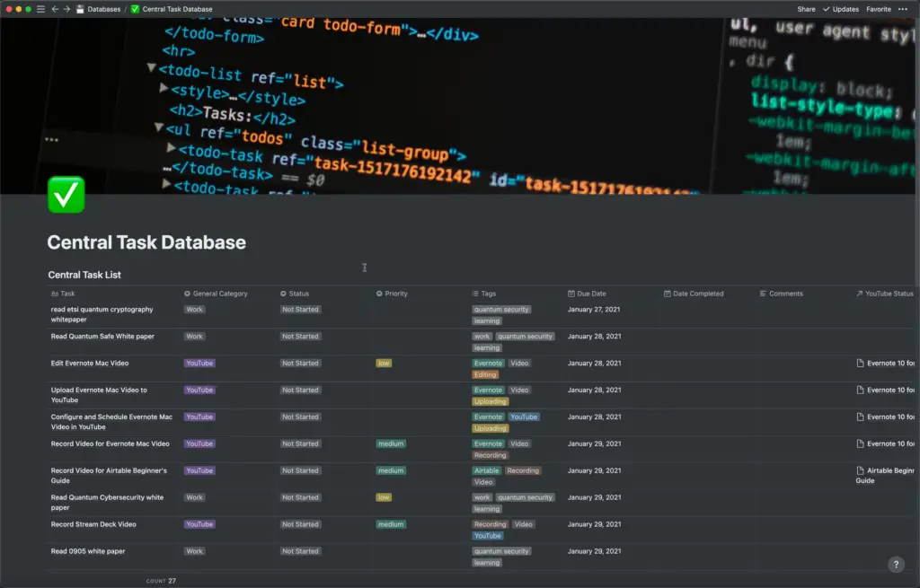Viewport: 920px width, 588px height.
Task: Click the Share button
Action: pyautogui.click(x=806, y=9)
